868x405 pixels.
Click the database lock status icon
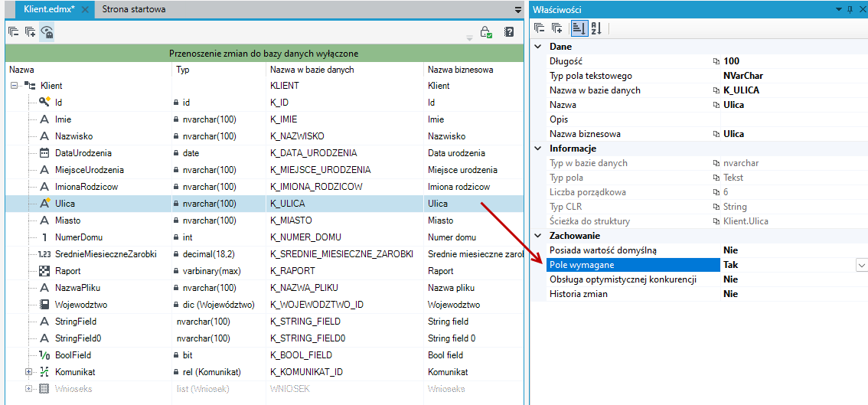[x=486, y=32]
